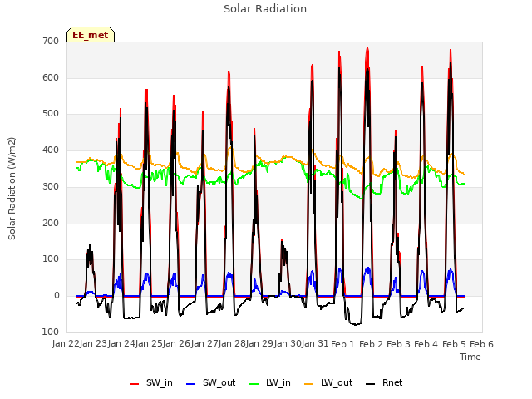Click the Solar Radiation chart title
The height and width of the screenshot is (399, 532).
pyautogui.click(x=265, y=9)
